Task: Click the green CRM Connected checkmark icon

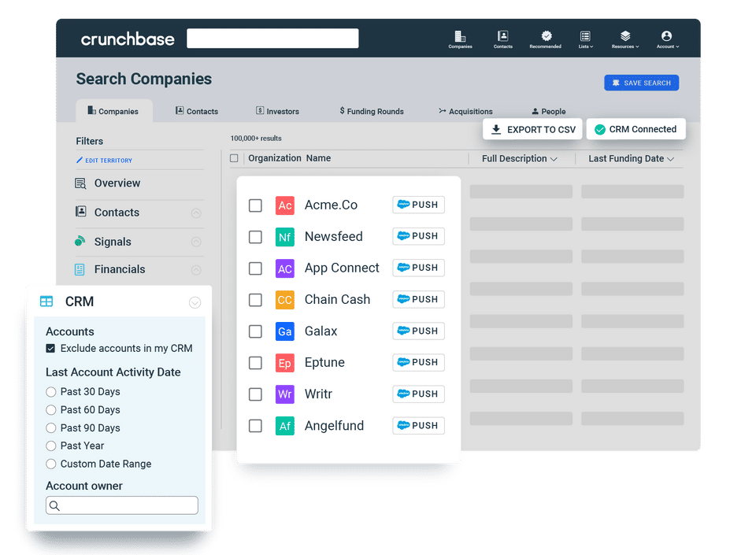Action: point(599,130)
